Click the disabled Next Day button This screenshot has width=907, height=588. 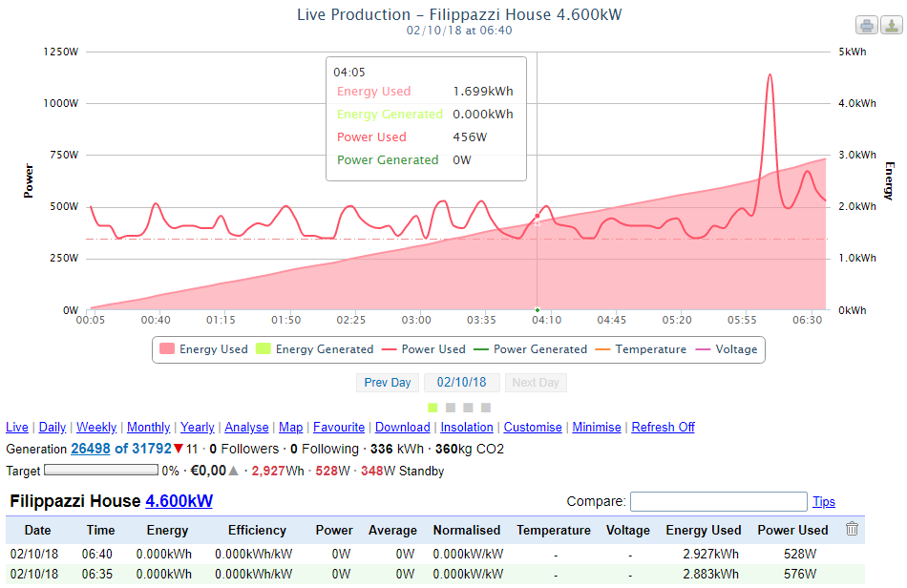tap(536, 383)
